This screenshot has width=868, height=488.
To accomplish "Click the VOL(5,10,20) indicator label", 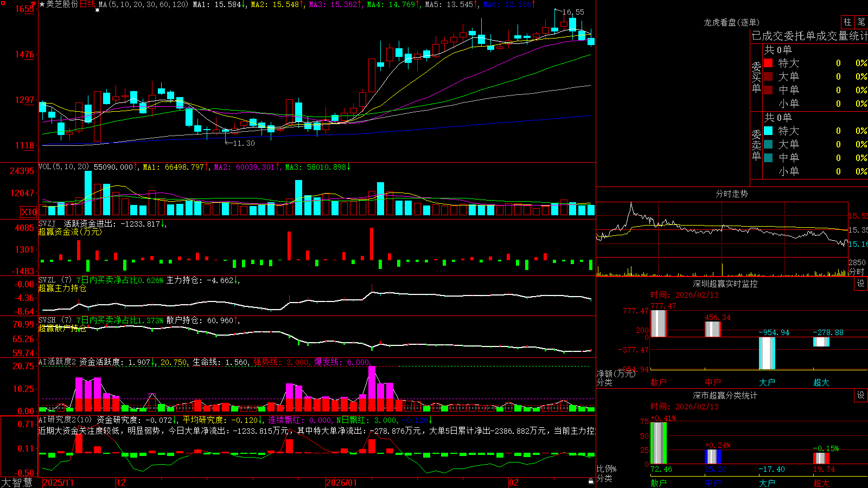I will pos(64,167).
